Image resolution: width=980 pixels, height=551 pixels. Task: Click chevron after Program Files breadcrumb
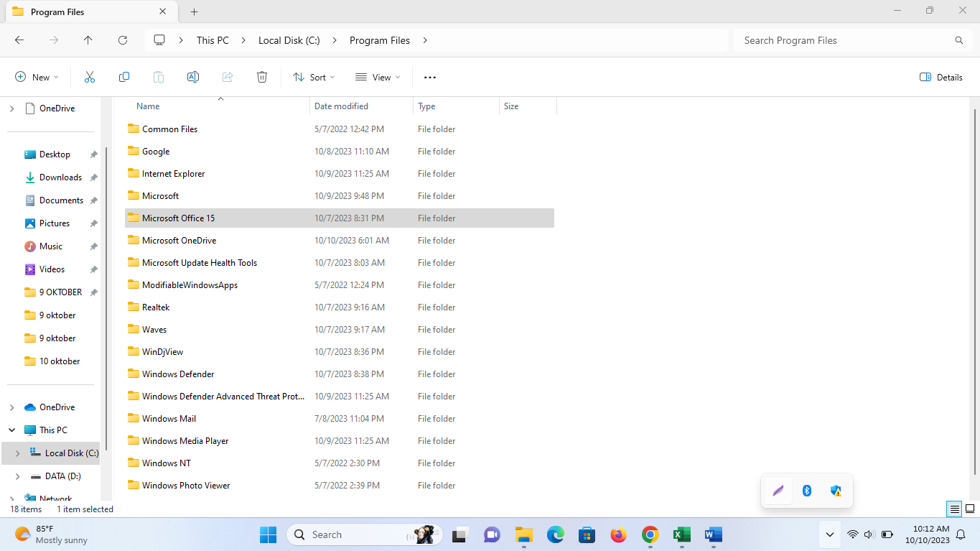coord(425,40)
